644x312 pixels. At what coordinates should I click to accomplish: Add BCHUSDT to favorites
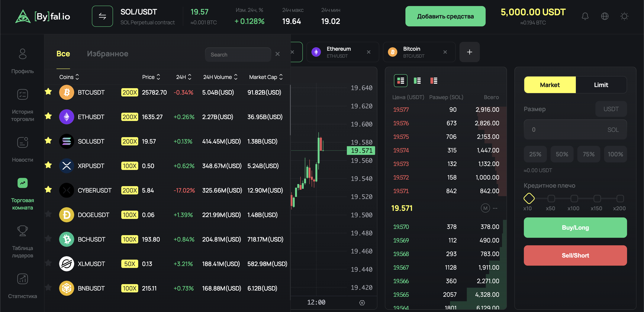[x=48, y=239]
